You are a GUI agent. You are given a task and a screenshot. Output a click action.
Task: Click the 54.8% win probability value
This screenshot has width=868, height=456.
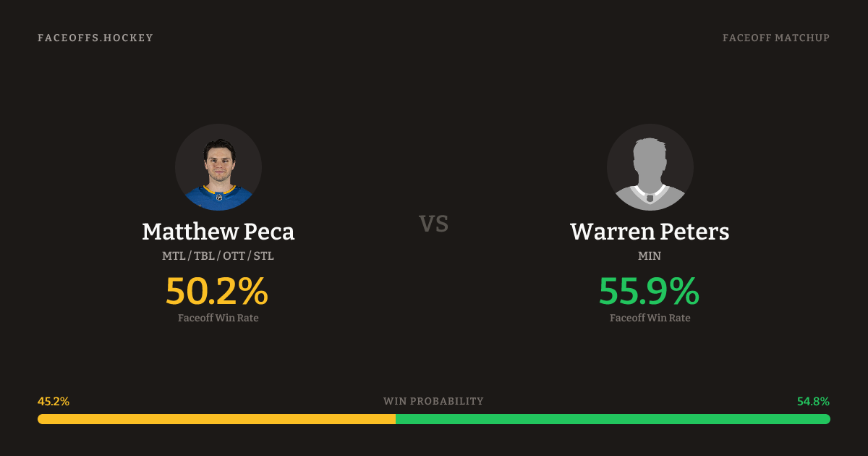813,401
